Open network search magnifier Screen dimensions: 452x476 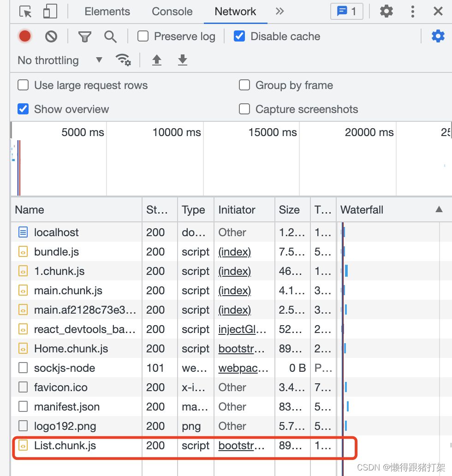110,36
